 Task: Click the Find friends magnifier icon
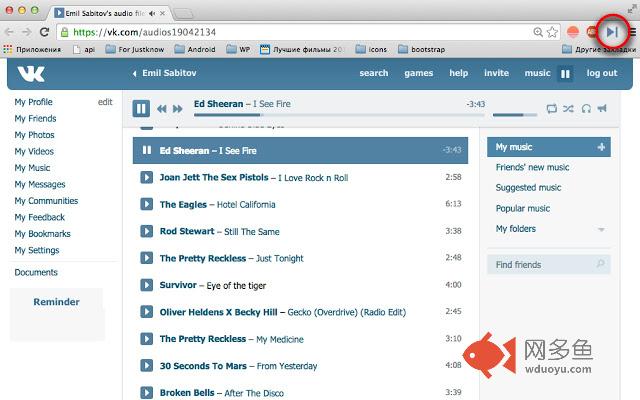point(600,264)
